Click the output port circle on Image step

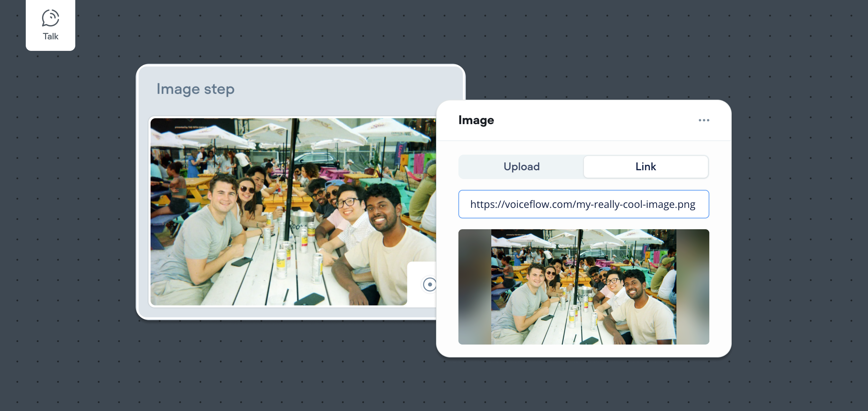(430, 284)
